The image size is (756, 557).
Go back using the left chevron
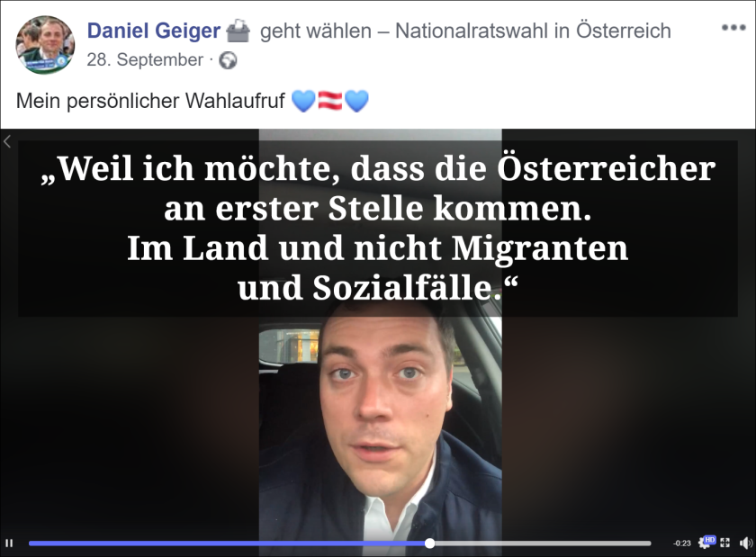[x=7, y=142]
